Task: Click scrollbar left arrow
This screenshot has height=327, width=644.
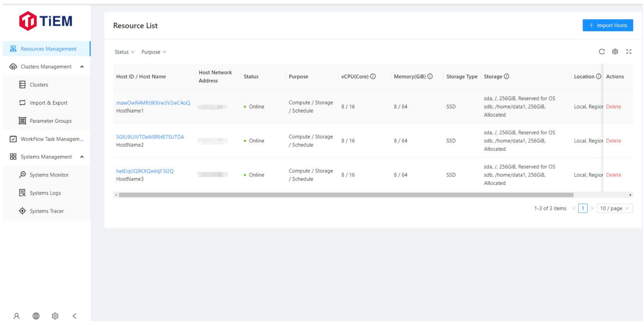Action: pos(116,195)
